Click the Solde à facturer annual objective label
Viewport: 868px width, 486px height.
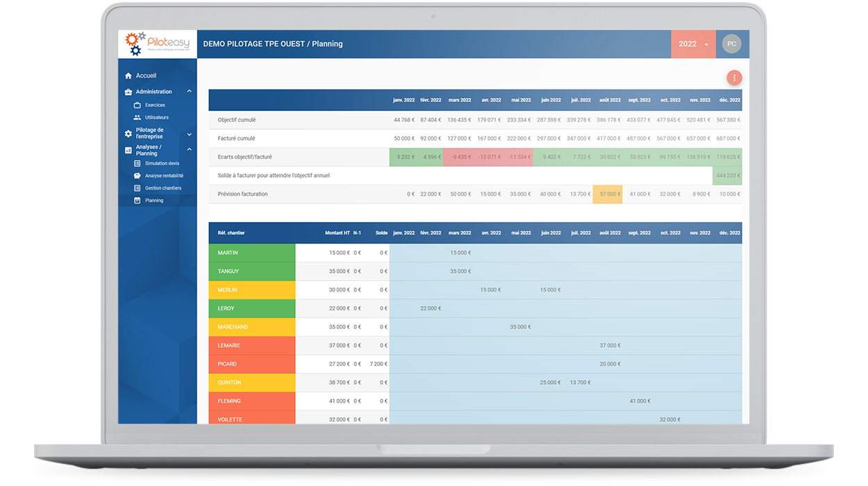274,176
